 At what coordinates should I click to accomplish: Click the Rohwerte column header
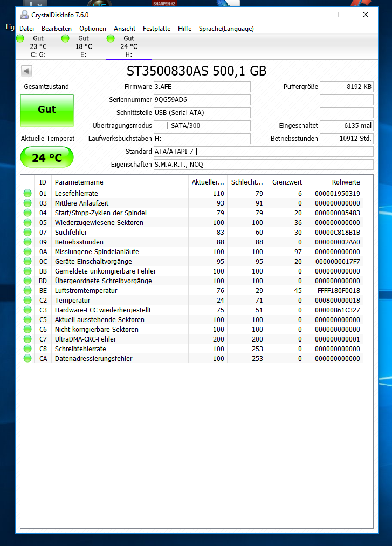click(x=334, y=182)
